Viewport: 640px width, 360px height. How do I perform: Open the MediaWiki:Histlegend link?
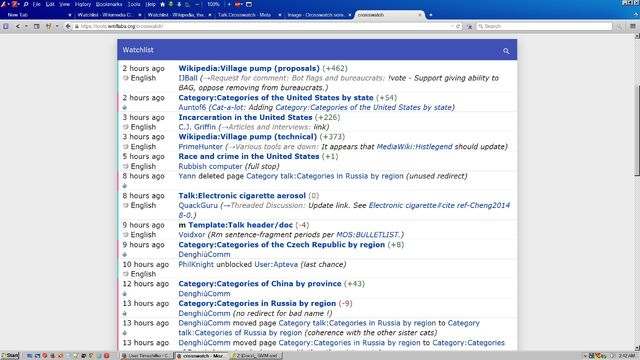(x=414, y=147)
